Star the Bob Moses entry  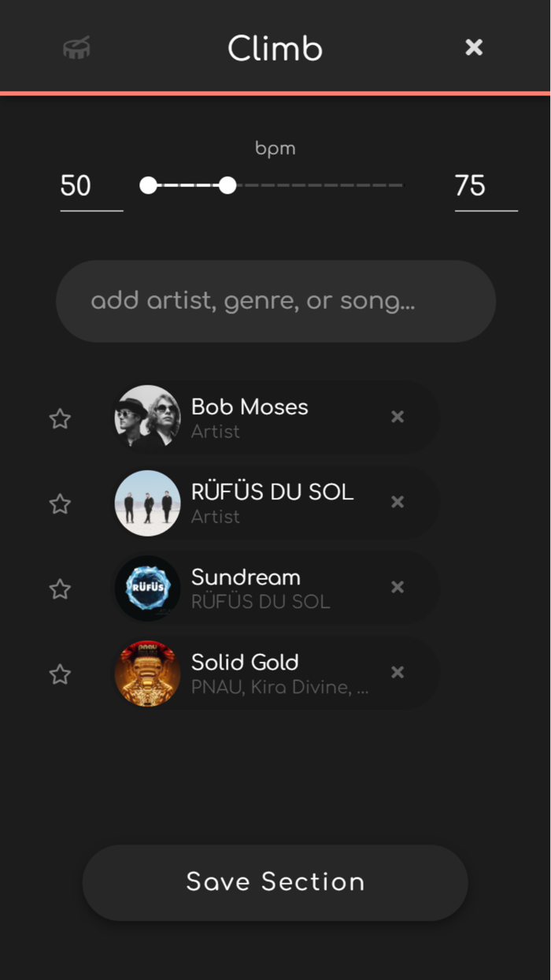[59, 418]
